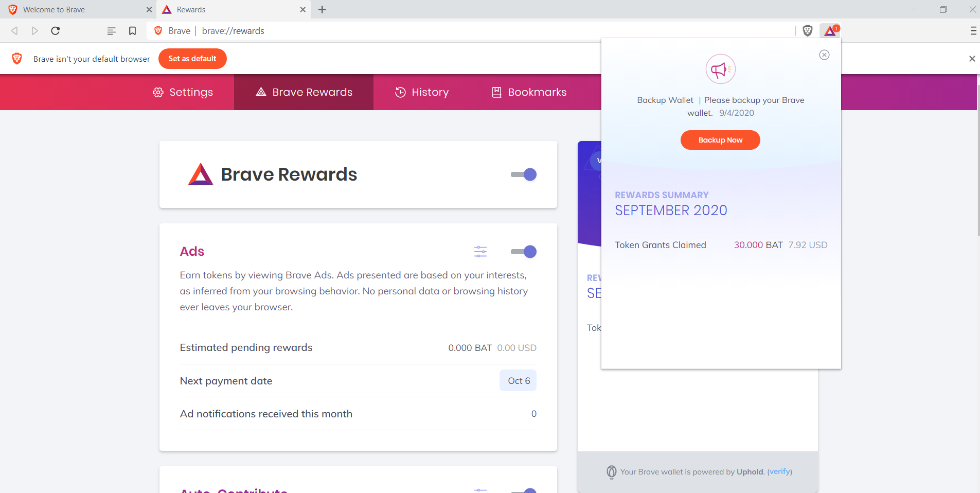This screenshot has height=493, width=980.
Task: Click the Oct 6 payment date badge
Action: (518, 381)
